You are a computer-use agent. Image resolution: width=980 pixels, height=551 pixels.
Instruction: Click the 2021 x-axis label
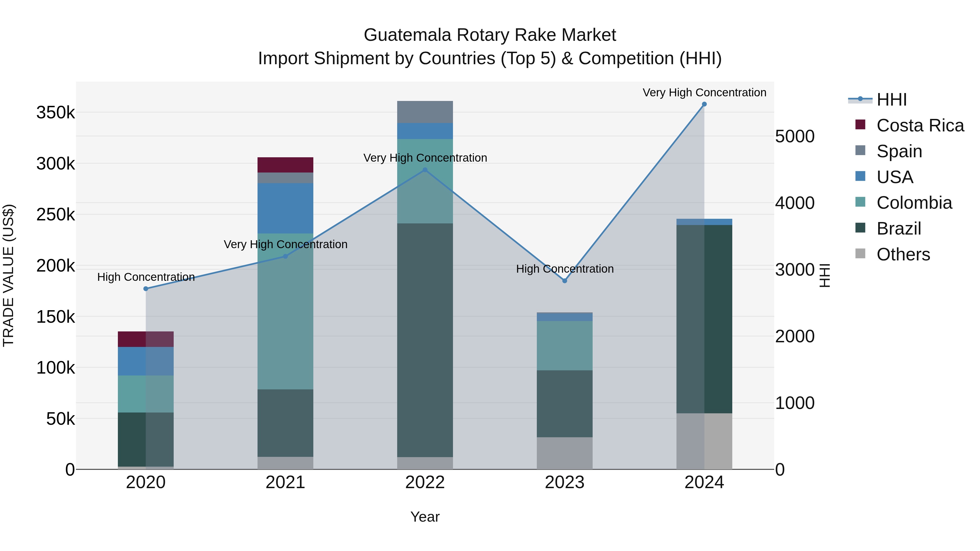click(285, 482)
